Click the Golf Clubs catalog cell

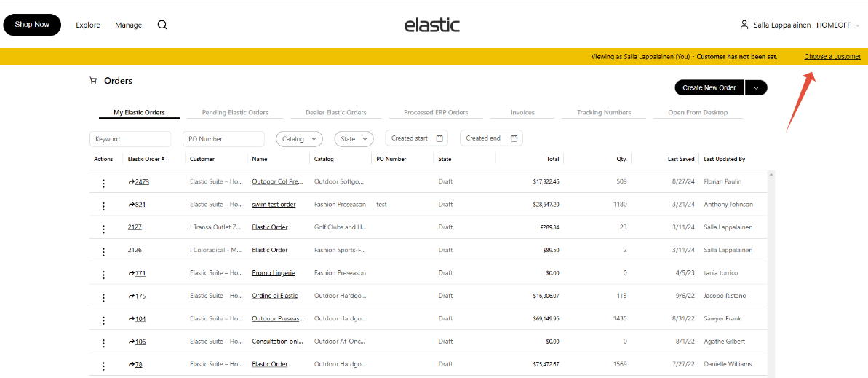(340, 227)
